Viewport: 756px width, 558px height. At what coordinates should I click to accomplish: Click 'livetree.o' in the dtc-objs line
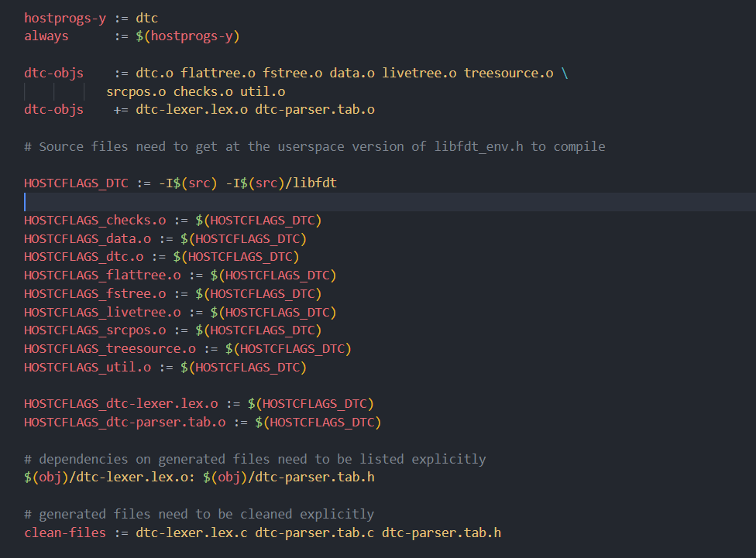click(x=420, y=74)
